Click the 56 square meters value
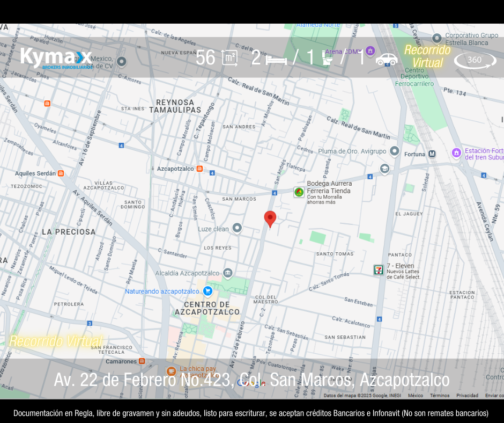Viewport: 504px width, 423px height. point(205,58)
